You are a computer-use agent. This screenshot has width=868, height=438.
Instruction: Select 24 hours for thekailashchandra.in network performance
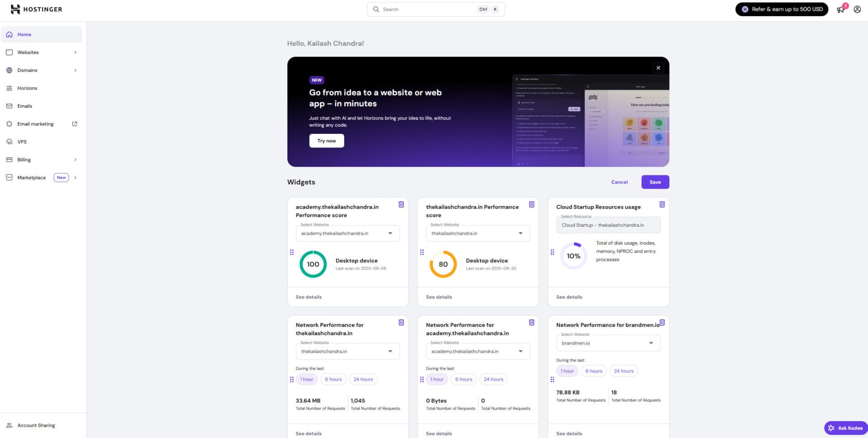(x=363, y=379)
